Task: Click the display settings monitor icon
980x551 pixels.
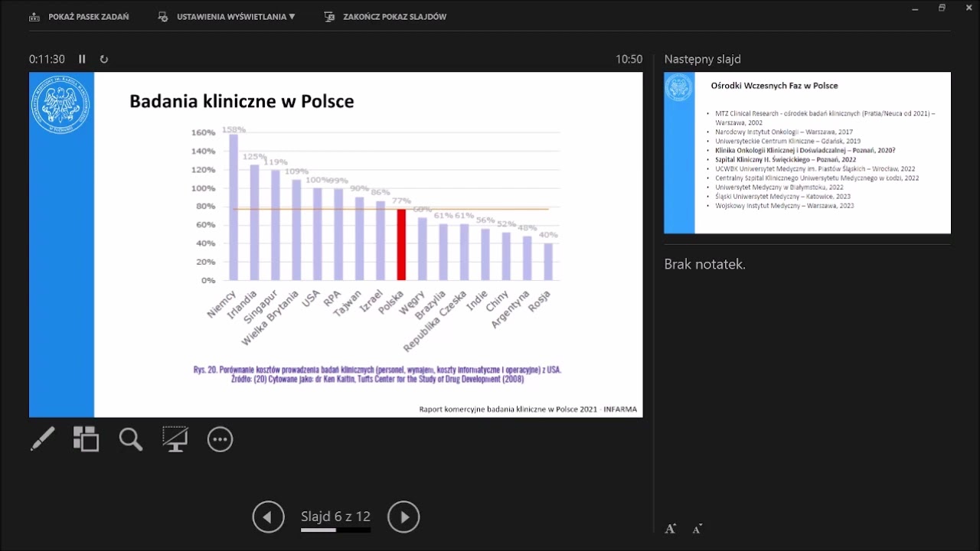Action: [x=163, y=17]
